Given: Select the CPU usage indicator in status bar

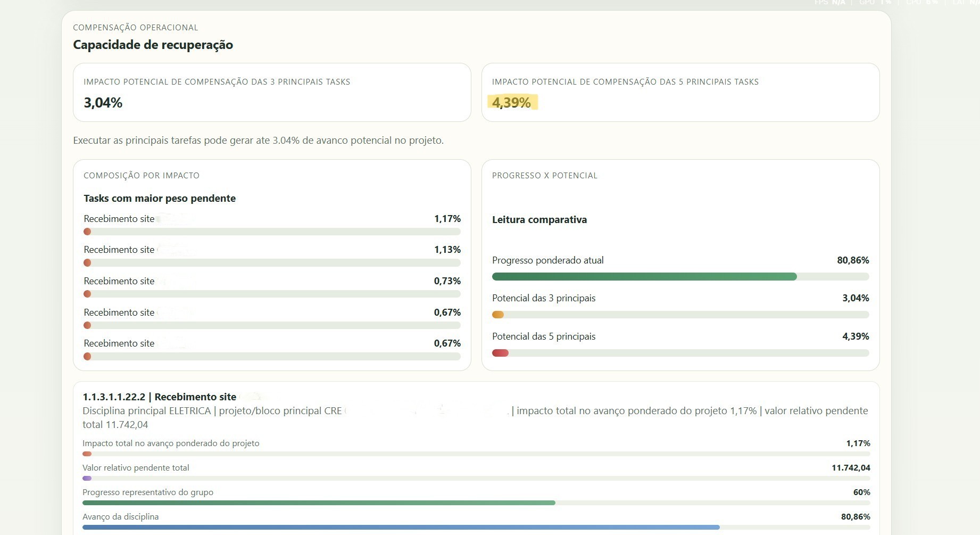Looking at the screenshot, I should point(919,2).
